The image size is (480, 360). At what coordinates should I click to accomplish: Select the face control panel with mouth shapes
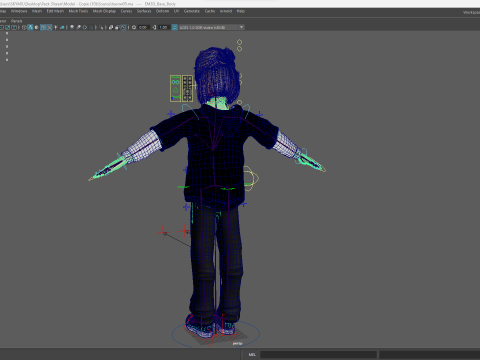coord(175,88)
